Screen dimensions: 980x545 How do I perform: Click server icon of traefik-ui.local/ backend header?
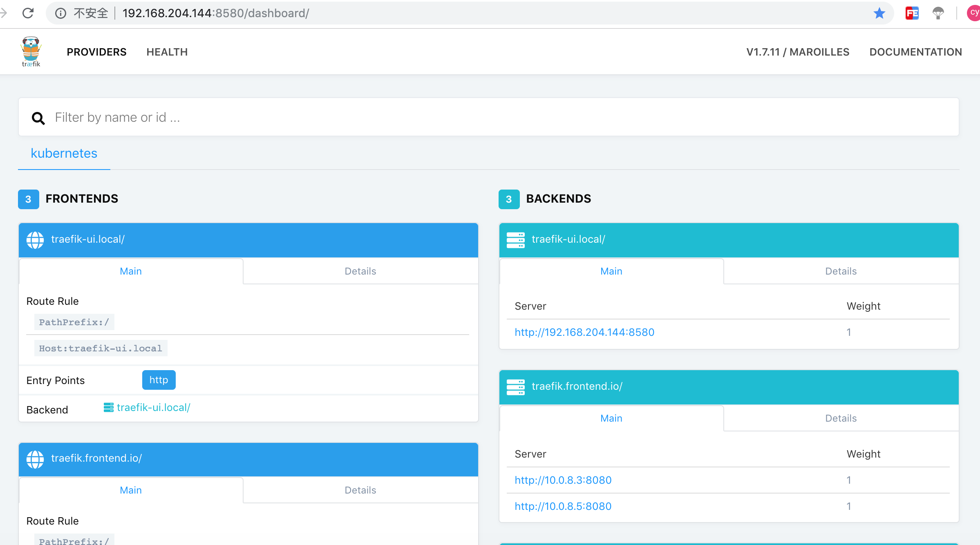516,240
